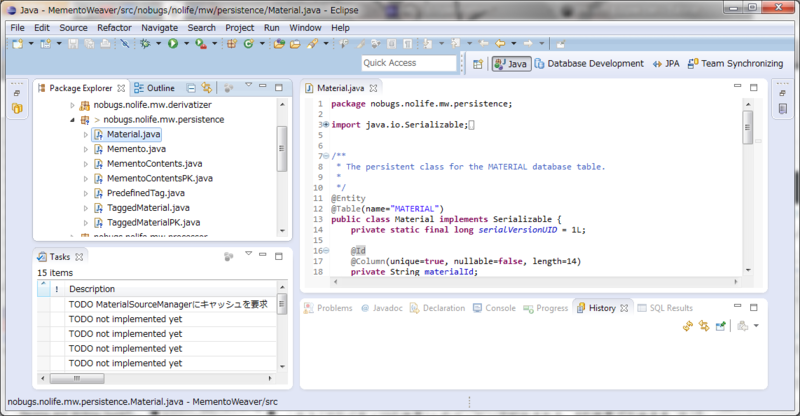This screenshot has height=416, width=800.
Task: Switch to the SQL Results tab
Action: click(665, 308)
